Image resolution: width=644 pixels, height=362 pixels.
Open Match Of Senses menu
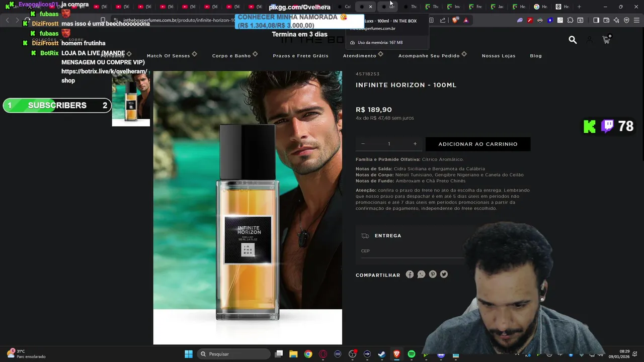(x=168, y=56)
